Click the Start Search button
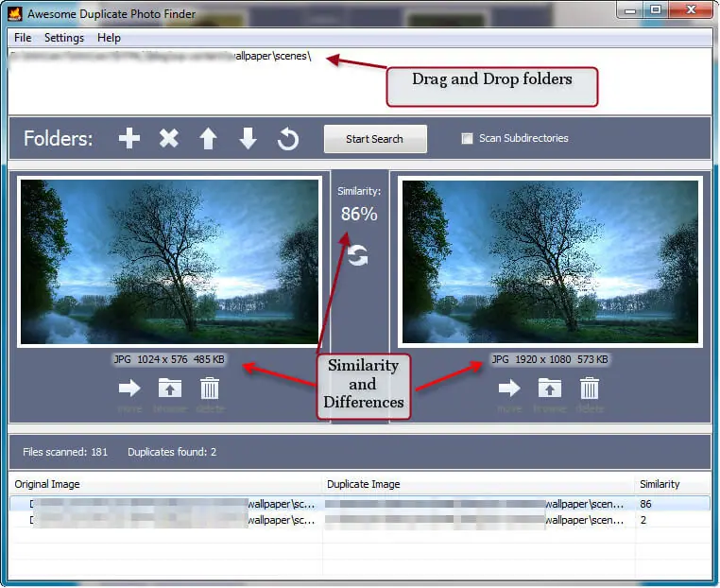720x588 pixels. click(x=375, y=139)
